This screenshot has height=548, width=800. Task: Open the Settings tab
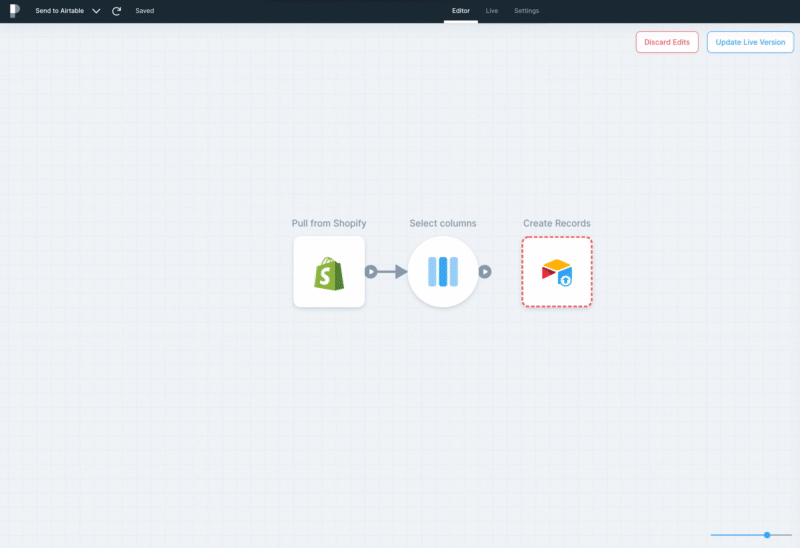click(527, 11)
